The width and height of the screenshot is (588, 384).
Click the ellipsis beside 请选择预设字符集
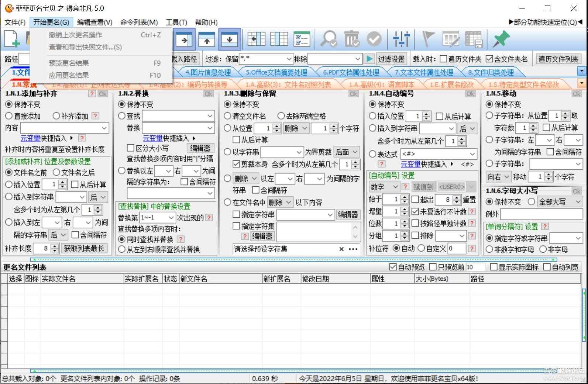click(x=353, y=249)
